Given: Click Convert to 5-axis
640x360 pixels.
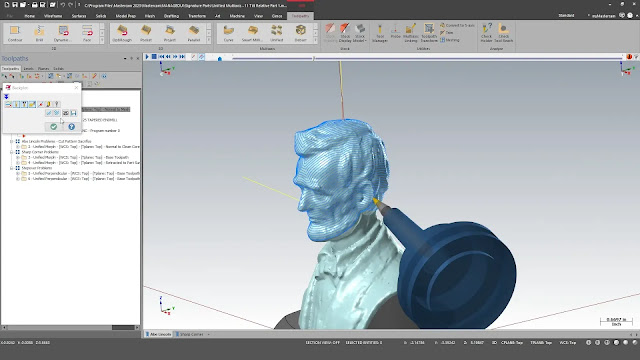Looking at the screenshot, I should click(457, 25).
